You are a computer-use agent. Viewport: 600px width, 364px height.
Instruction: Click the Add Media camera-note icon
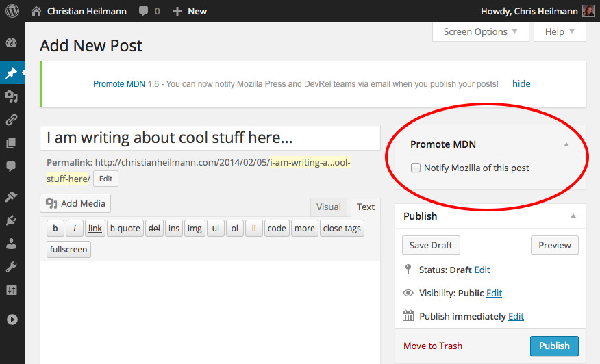(x=51, y=203)
